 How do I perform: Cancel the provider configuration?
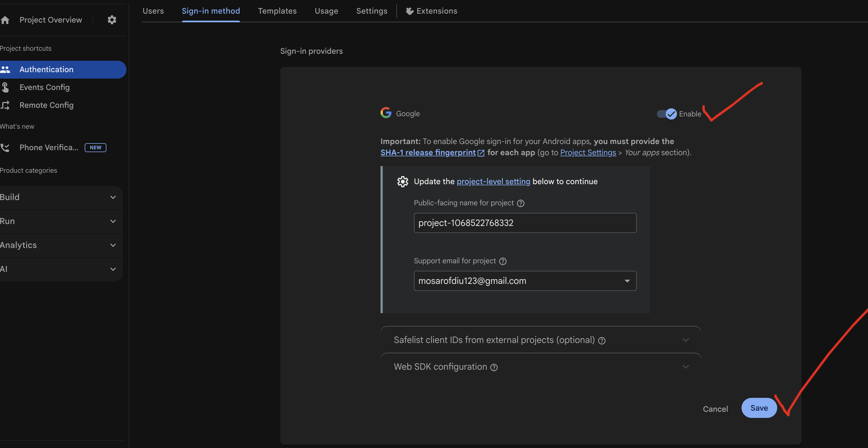pyautogui.click(x=715, y=409)
